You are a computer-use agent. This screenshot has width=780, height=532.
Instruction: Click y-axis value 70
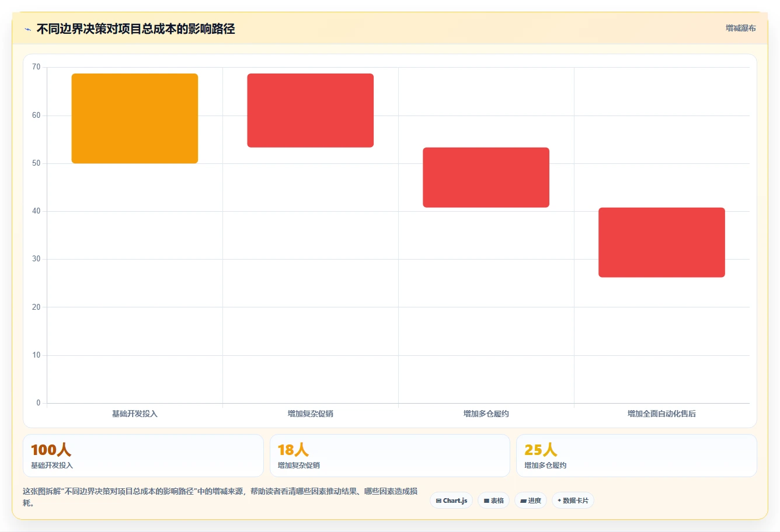[x=36, y=67]
